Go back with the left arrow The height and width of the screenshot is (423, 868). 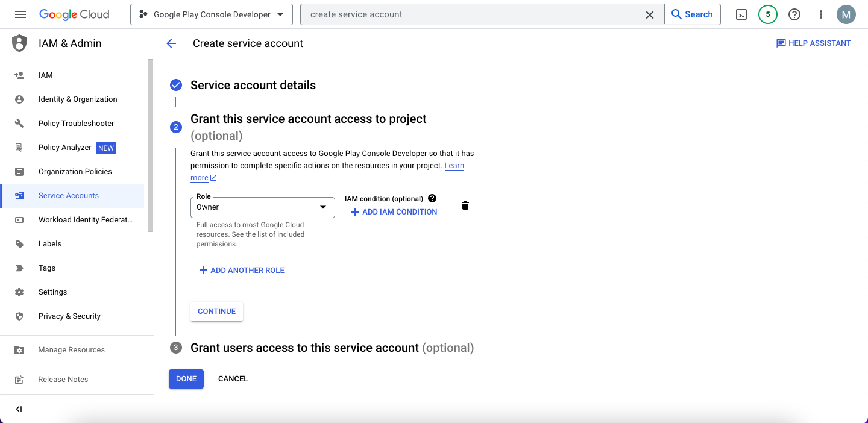(171, 43)
